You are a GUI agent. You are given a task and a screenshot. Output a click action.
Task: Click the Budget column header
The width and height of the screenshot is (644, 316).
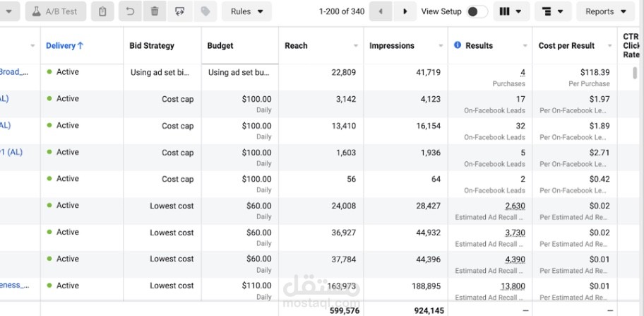[x=220, y=45]
